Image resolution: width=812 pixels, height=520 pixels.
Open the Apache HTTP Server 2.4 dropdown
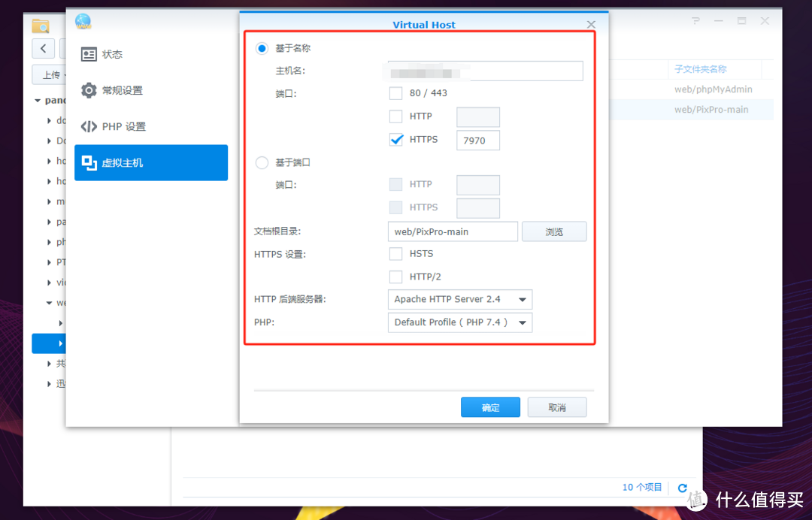tap(460, 300)
